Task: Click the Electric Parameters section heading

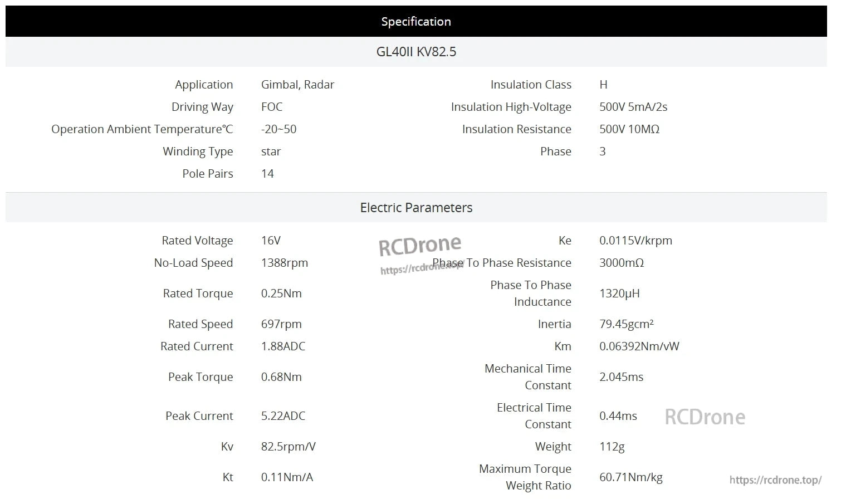Action: click(x=416, y=208)
